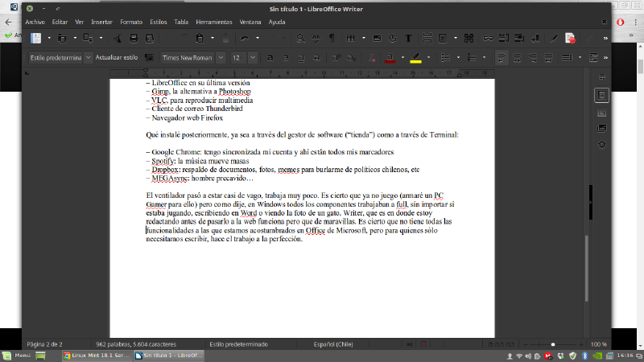Viewport: 644px width, 362px height.
Task: Toggle strikethrough formatting
Action: (316, 58)
